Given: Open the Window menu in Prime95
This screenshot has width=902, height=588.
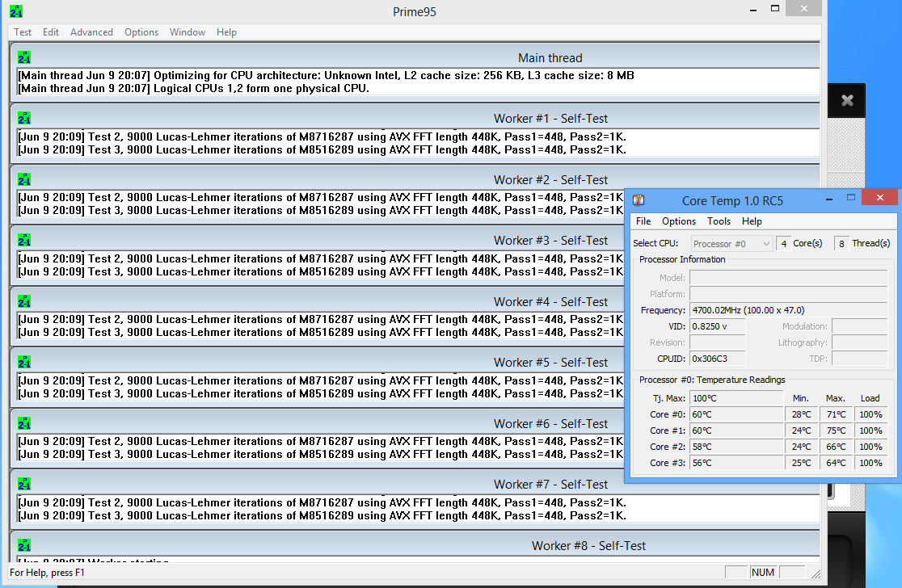Looking at the screenshot, I should [x=187, y=32].
